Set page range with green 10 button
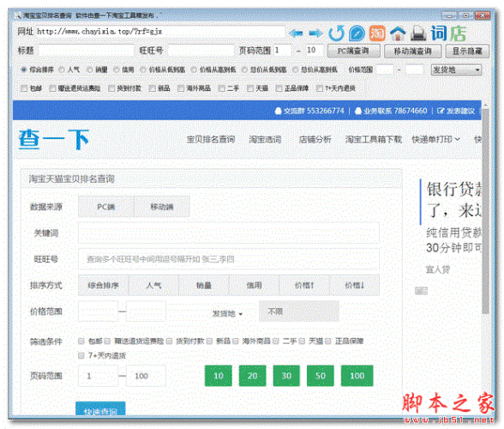 point(219,376)
